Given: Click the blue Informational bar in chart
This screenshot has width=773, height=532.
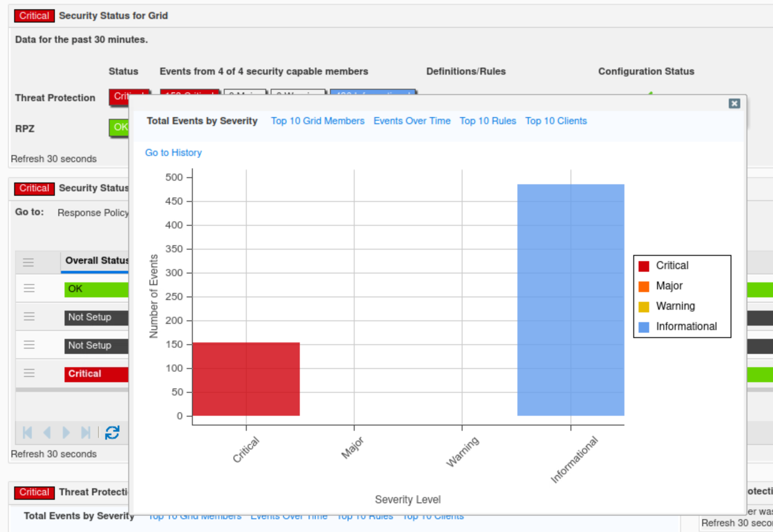Looking at the screenshot, I should (x=570, y=300).
